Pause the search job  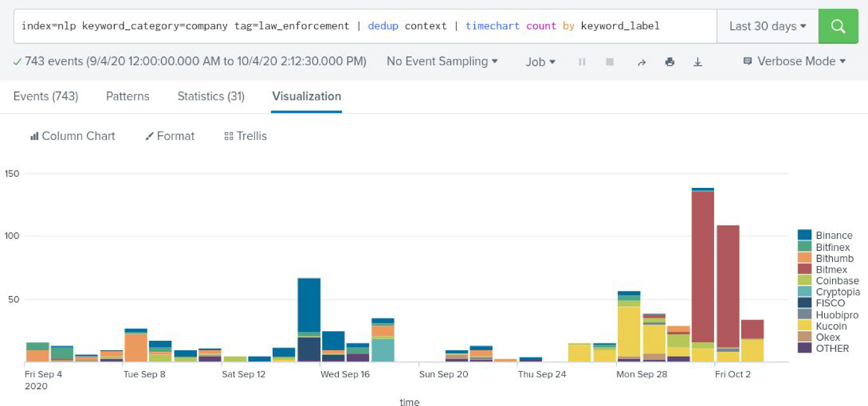tap(582, 62)
